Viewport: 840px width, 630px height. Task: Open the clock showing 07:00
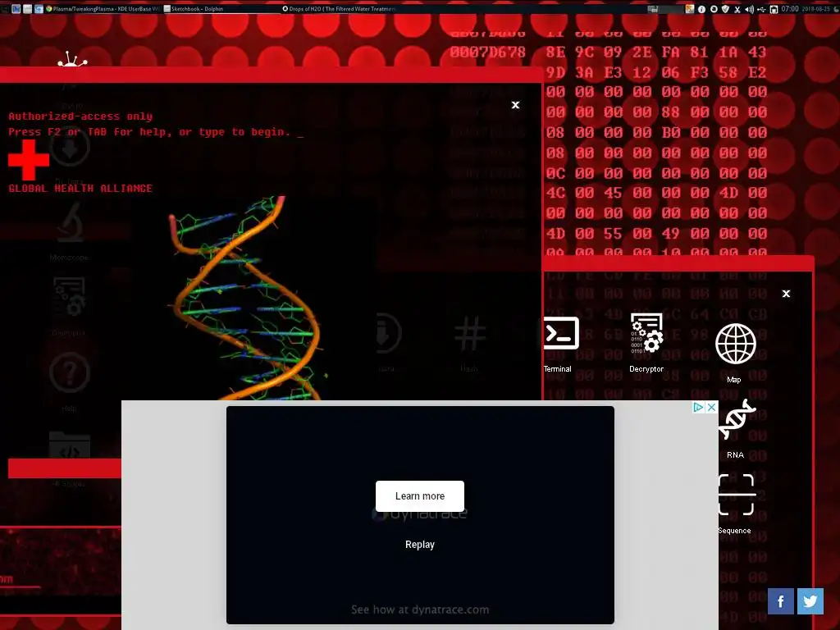pos(790,8)
